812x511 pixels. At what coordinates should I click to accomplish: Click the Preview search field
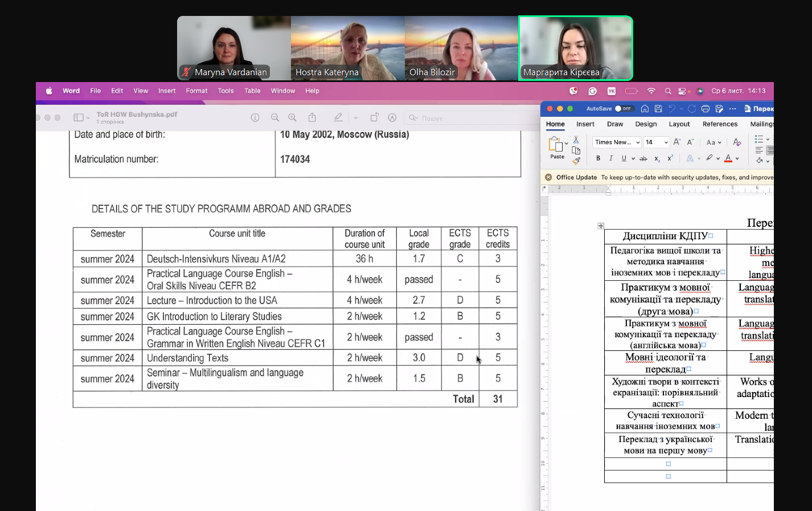pos(471,118)
